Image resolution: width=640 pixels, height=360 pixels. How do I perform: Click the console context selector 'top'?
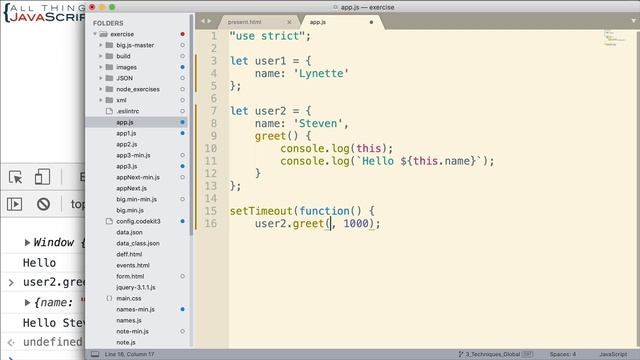(x=77, y=204)
